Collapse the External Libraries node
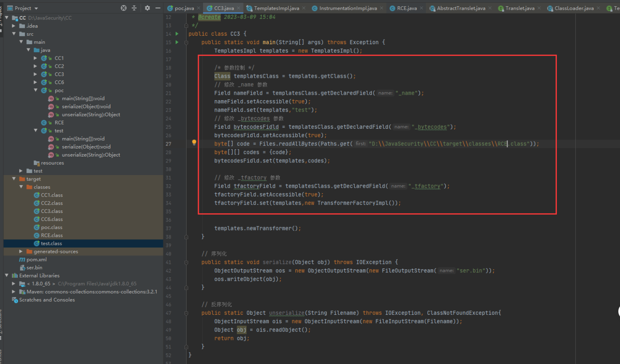 pyautogui.click(x=7, y=276)
